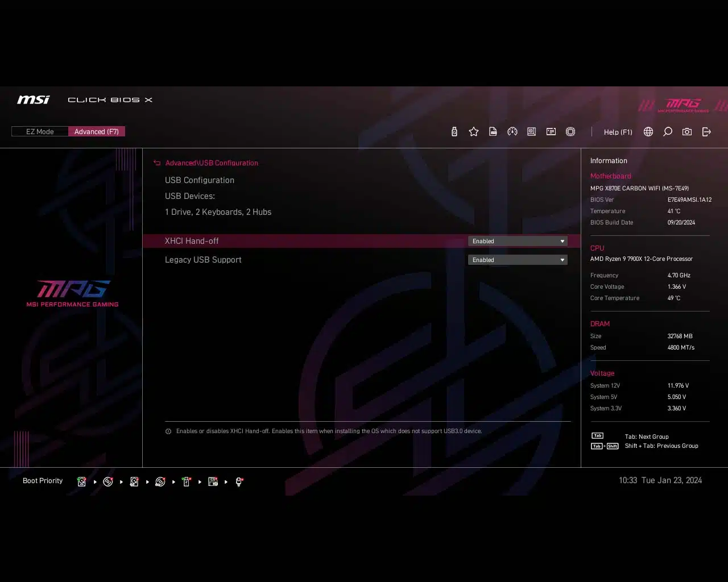Select the Legacy USB Support label
Viewport: 728px width, 582px height.
203,260
